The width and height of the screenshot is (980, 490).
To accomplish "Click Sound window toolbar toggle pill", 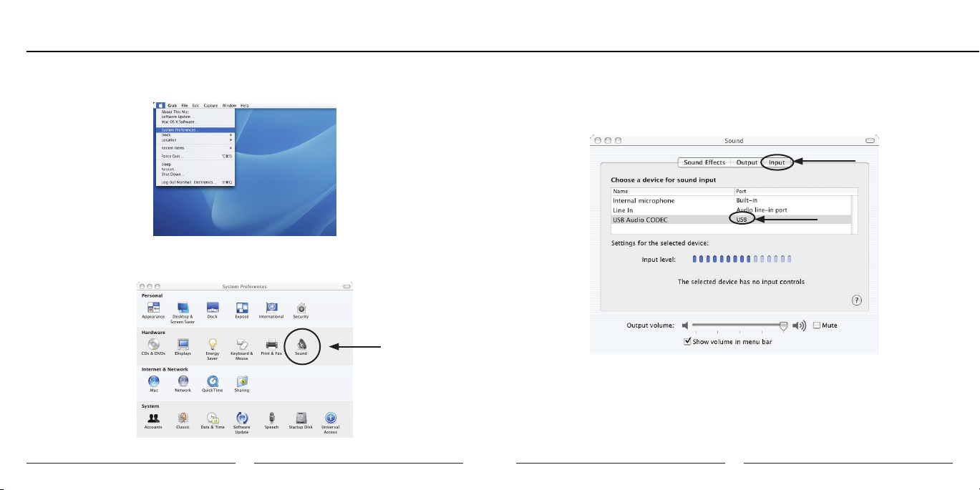I will 870,141.
